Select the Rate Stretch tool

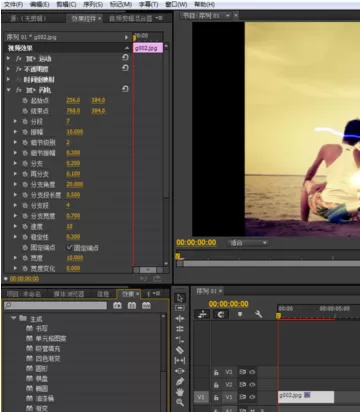coord(180,340)
